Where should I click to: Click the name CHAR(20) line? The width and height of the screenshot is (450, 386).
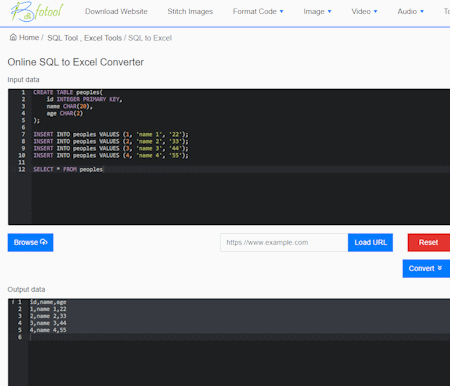(69, 106)
